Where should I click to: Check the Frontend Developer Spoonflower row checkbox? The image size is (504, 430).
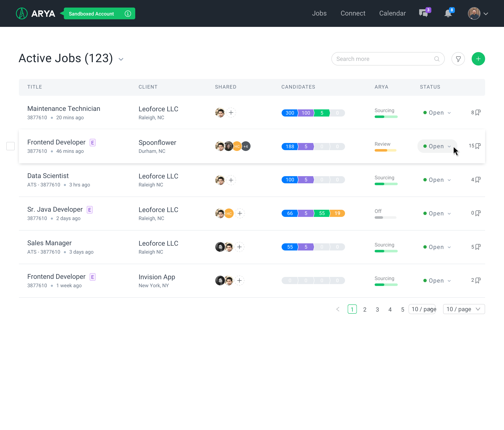click(10, 146)
